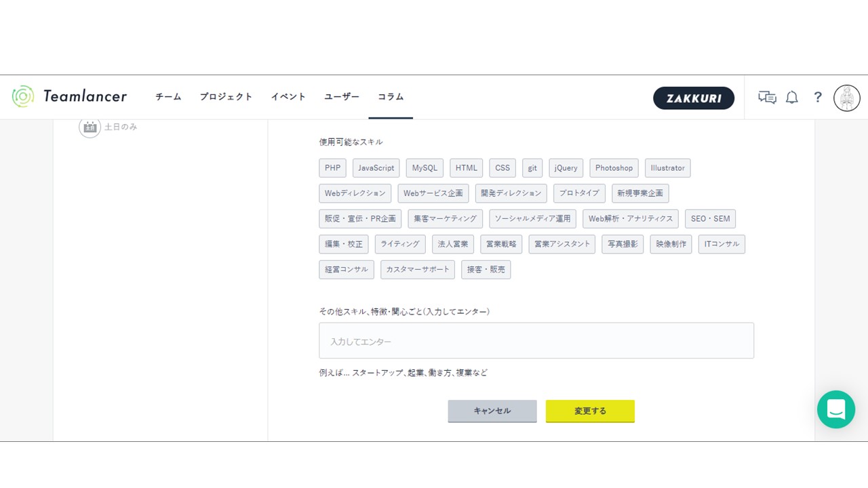This screenshot has height=488, width=868.
Task: Click the ZAKKURI badge button
Action: click(693, 98)
